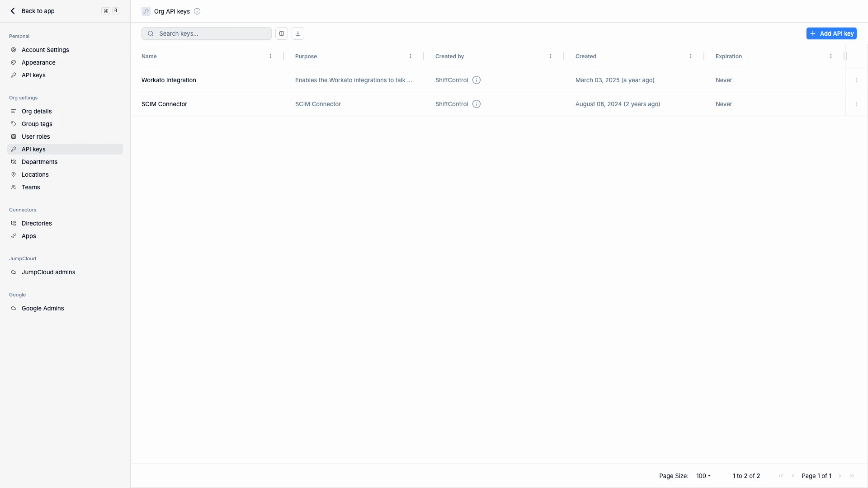Go to Departments in Org settings

(39, 162)
